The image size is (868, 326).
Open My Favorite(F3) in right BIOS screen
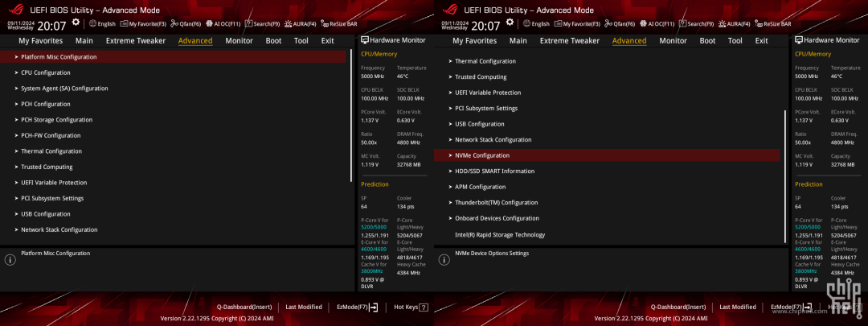577,24
